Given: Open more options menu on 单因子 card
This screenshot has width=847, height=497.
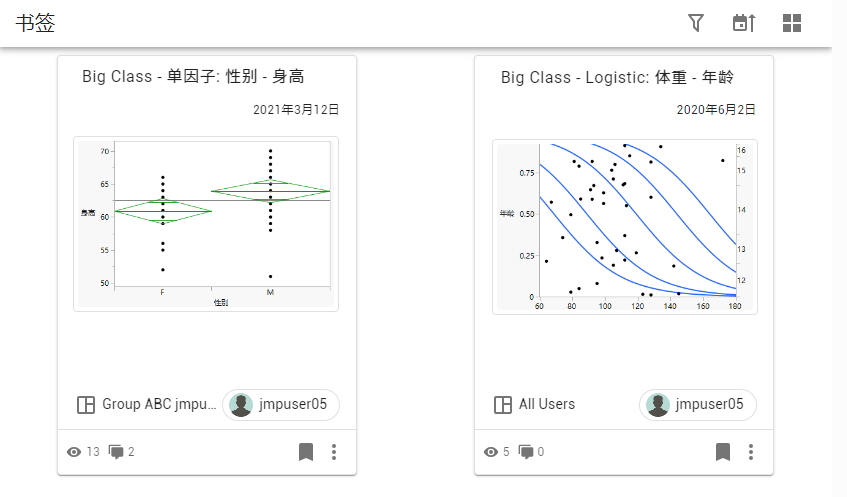Looking at the screenshot, I should (334, 452).
